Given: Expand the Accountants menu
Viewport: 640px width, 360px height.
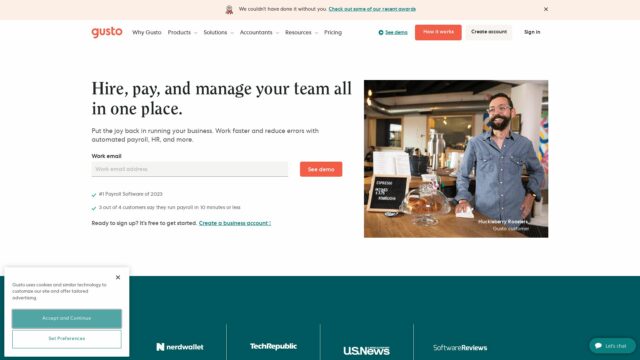Looking at the screenshot, I should click(259, 32).
